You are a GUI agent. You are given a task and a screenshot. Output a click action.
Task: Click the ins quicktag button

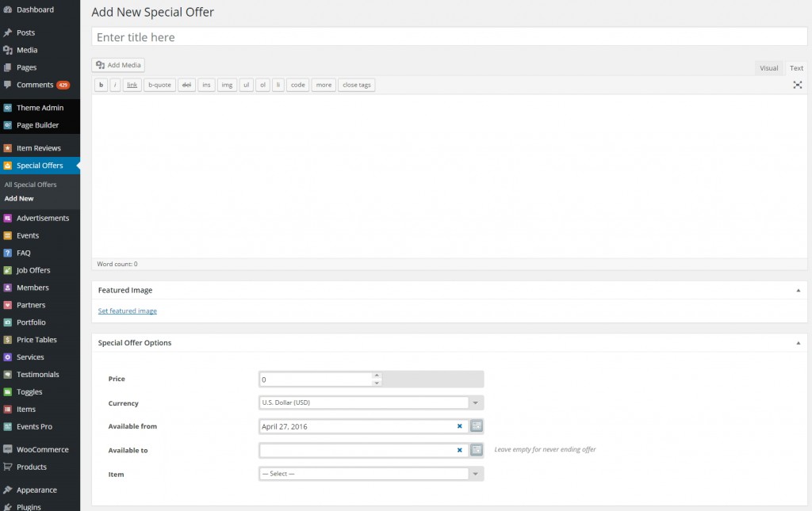[x=206, y=85]
